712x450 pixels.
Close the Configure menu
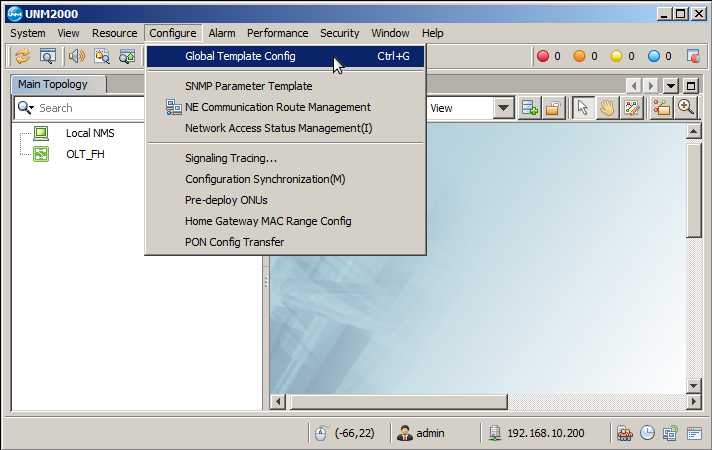[x=173, y=33]
